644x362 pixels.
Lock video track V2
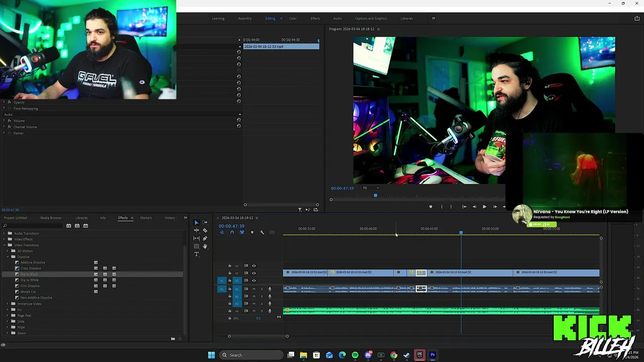(x=229, y=273)
